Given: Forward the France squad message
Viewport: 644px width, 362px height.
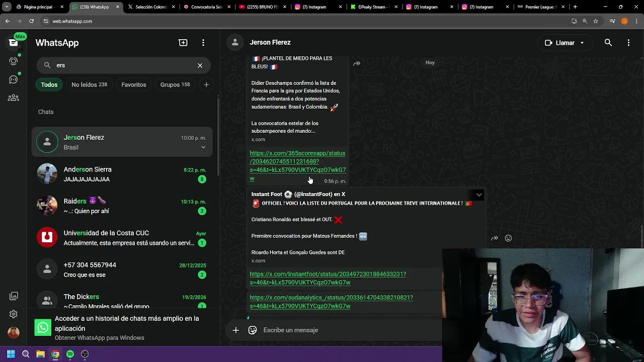Looking at the screenshot, I should [357, 63].
